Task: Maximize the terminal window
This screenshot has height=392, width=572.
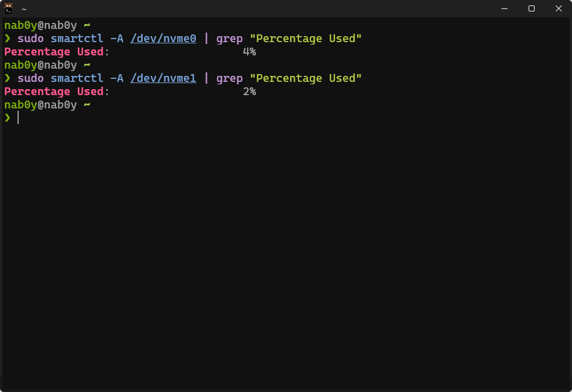Action: click(x=532, y=8)
